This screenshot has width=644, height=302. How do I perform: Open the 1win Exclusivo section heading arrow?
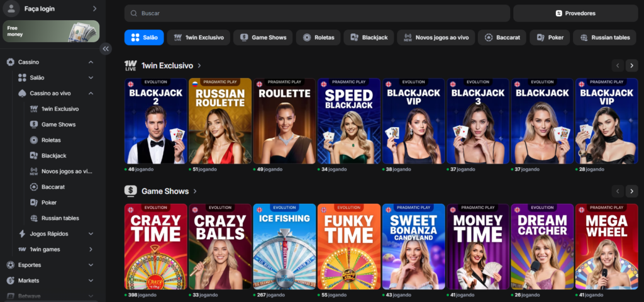pyautogui.click(x=199, y=65)
